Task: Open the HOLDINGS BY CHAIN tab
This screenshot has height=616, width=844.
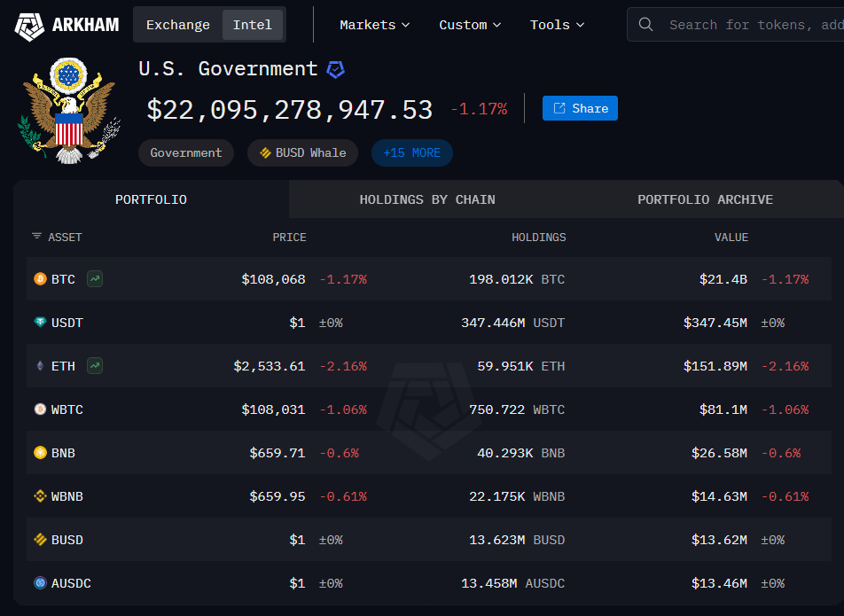Action: [427, 199]
